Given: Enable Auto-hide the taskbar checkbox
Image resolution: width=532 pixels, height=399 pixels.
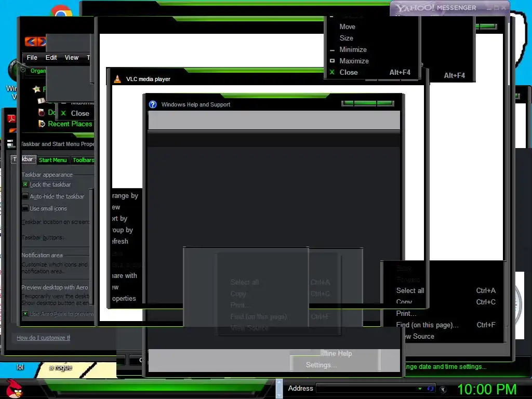Looking at the screenshot, I should (25, 196).
